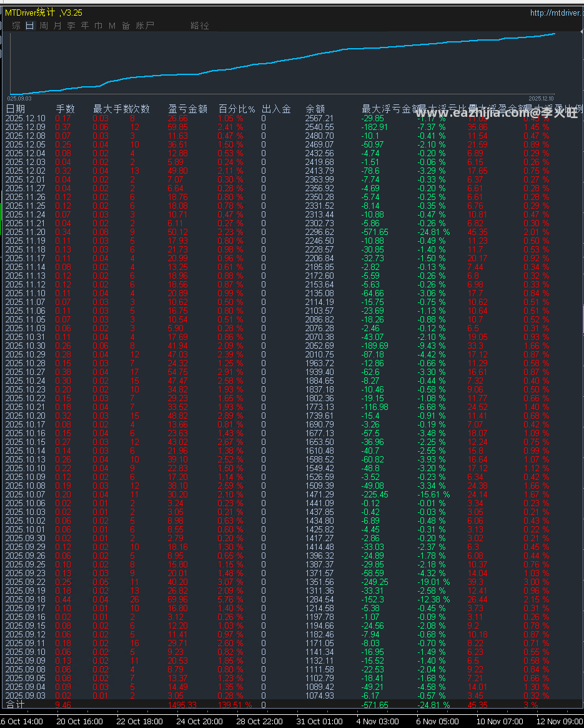Click the total percentage 139.51 %
This screenshot has width=584, height=728.
[x=235, y=705]
